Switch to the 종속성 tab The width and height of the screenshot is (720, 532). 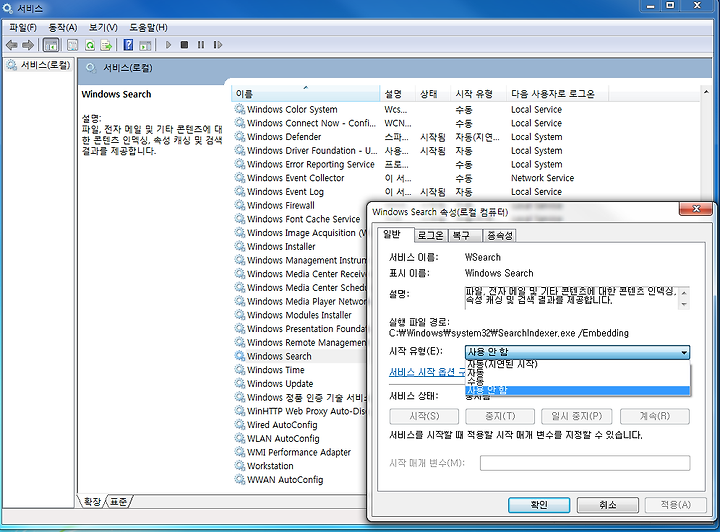(x=500, y=235)
